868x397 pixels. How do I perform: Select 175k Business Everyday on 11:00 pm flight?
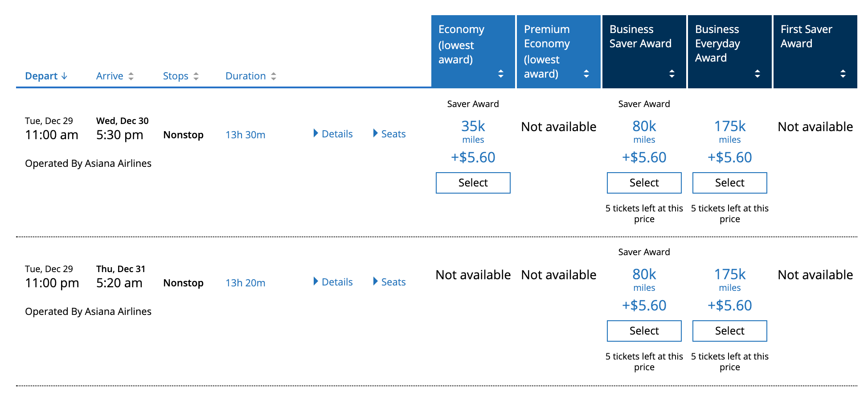click(x=729, y=331)
